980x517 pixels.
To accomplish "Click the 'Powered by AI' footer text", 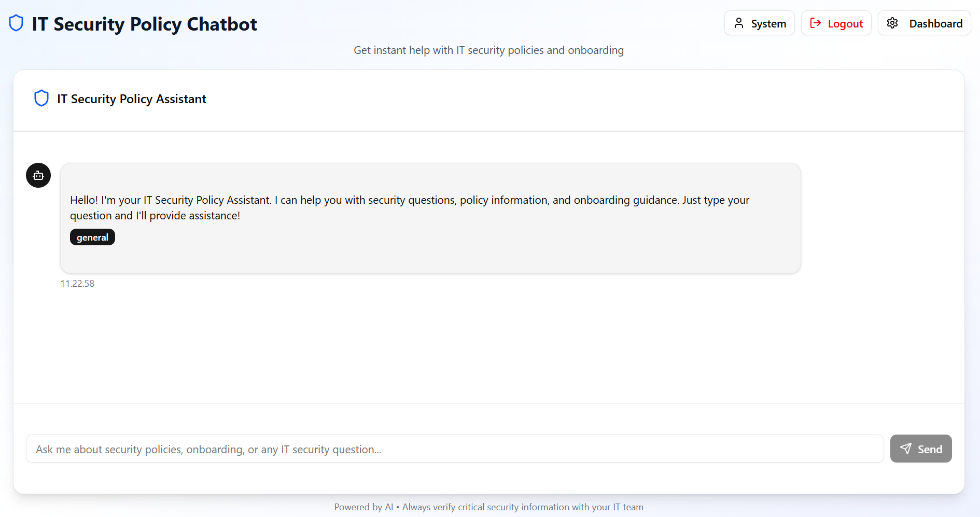I will (489, 507).
